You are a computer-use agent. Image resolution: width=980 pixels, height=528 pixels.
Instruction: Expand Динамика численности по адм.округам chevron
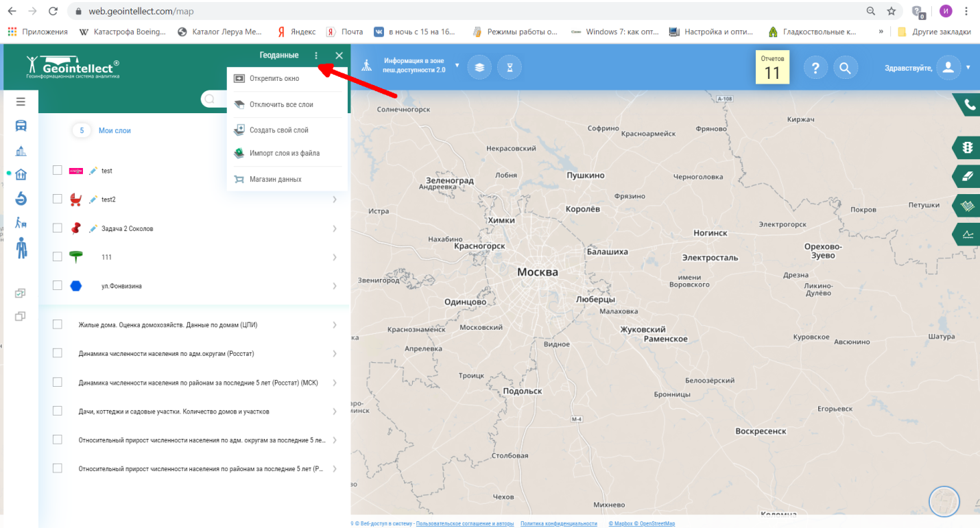pos(335,354)
